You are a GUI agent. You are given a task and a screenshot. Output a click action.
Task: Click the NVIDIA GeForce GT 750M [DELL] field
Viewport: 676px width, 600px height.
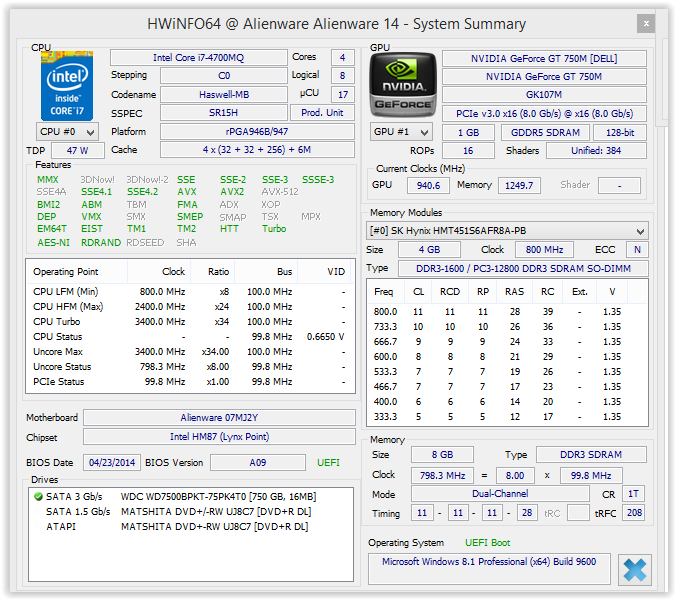(544, 58)
